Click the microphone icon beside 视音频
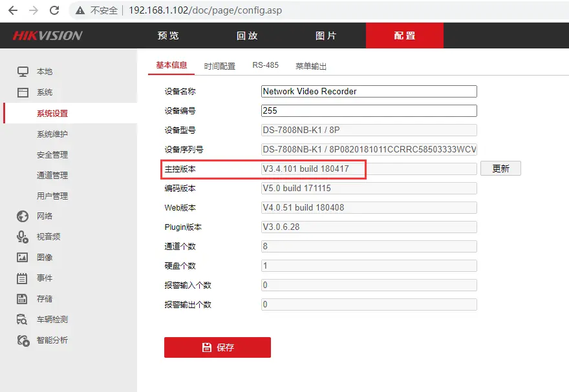The height and width of the screenshot is (392, 569). [x=23, y=237]
